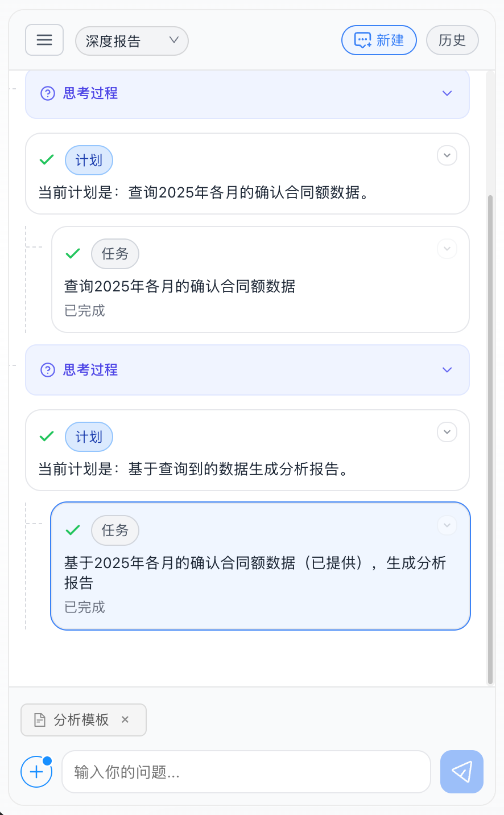Viewport: 504px width, 815px height.
Task: Collapse the plan card about 生成分析报告
Action: click(x=447, y=432)
